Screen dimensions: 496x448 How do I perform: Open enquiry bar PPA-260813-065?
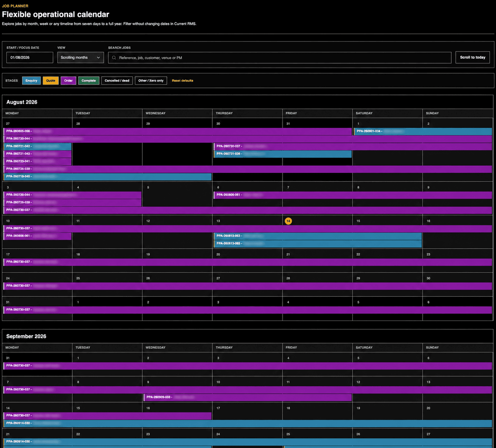coord(318,243)
